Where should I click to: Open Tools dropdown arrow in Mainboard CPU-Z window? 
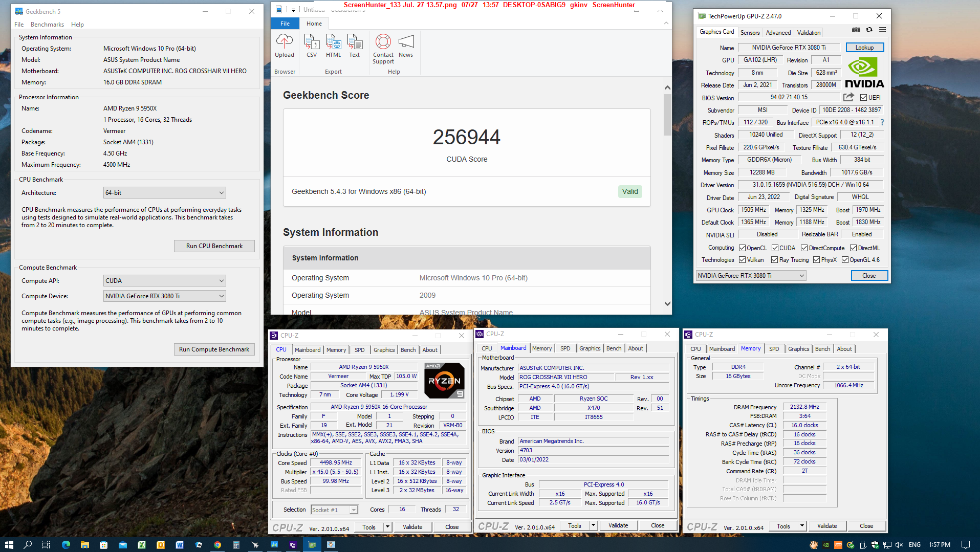point(593,525)
